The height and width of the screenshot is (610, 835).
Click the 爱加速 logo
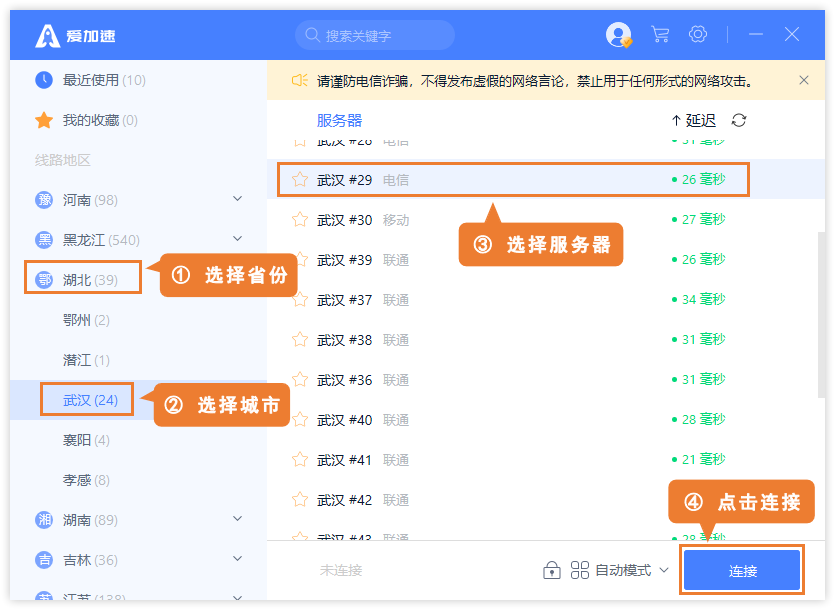(75, 36)
